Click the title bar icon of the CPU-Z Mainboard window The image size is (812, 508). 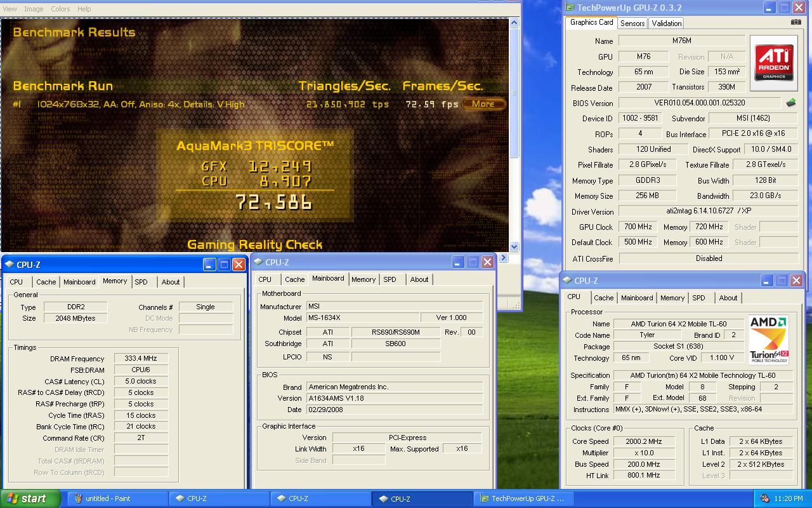(258, 262)
